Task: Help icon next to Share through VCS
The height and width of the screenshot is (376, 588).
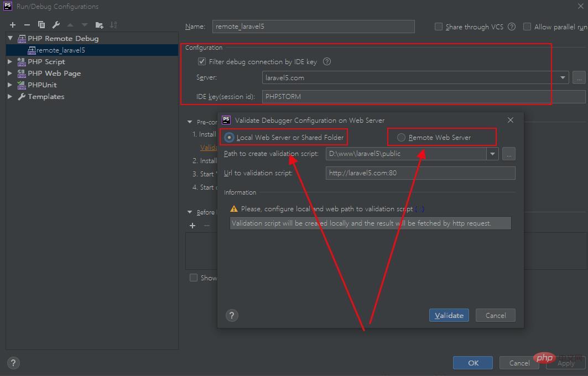Action: pos(512,27)
